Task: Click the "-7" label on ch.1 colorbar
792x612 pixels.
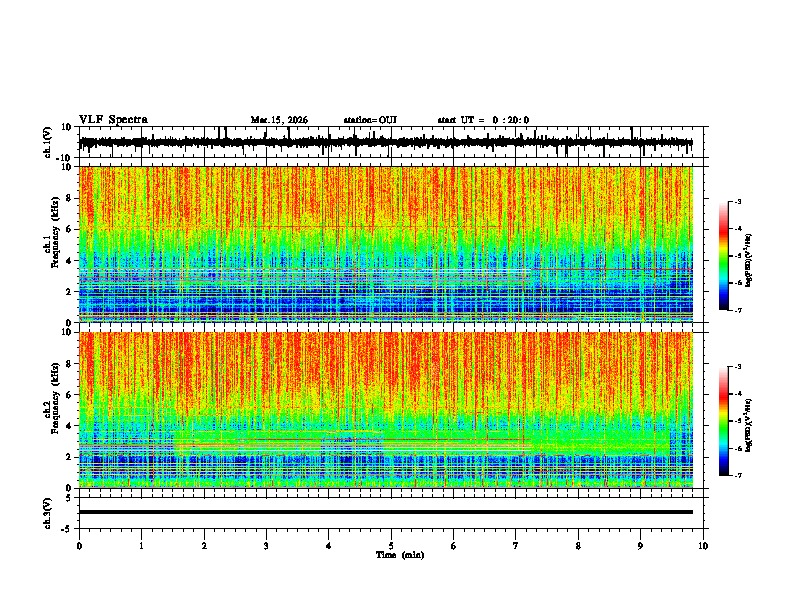Action: [738, 310]
